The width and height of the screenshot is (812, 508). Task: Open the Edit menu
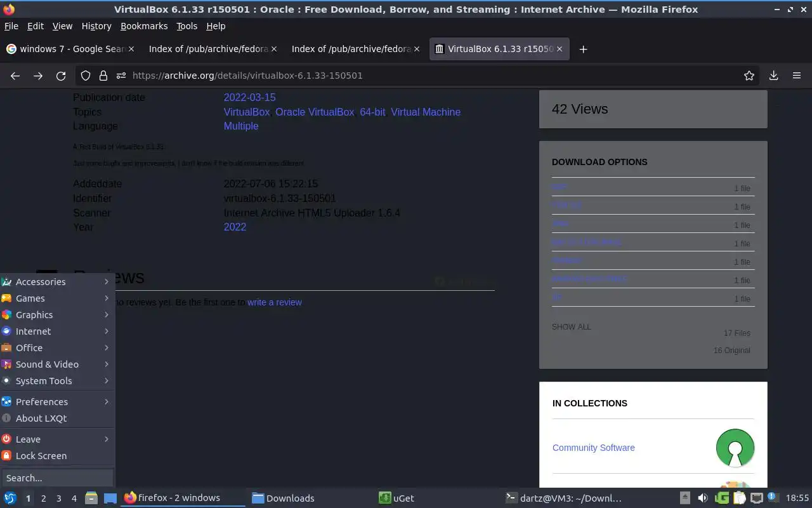point(36,26)
